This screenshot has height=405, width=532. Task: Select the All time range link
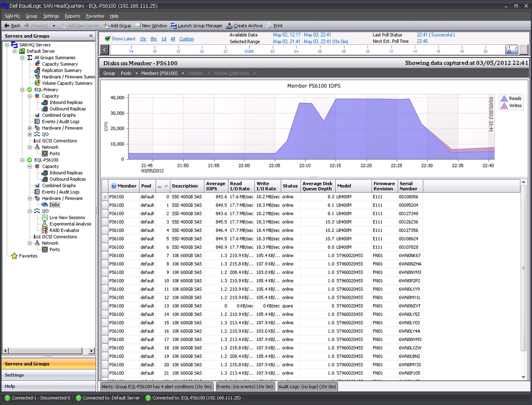pyautogui.click(x=173, y=39)
